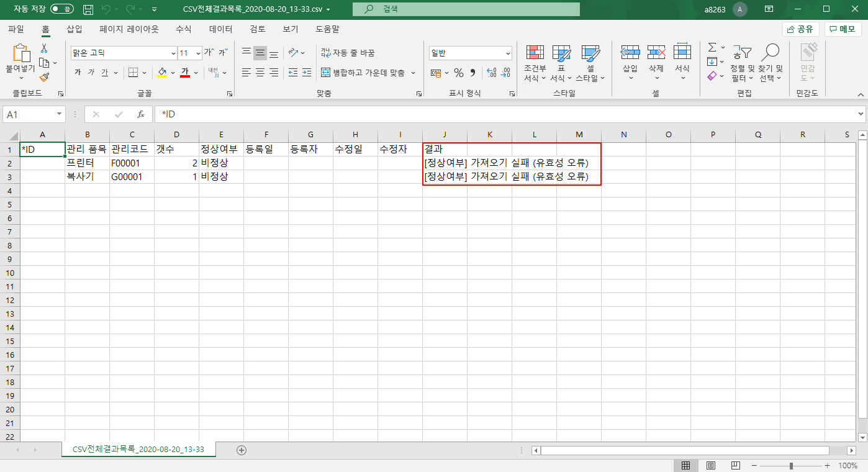The height and width of the screenshot is (472, 868).
Task: Switch to the 데이터 ribbon tab
Action: point(220,29)
